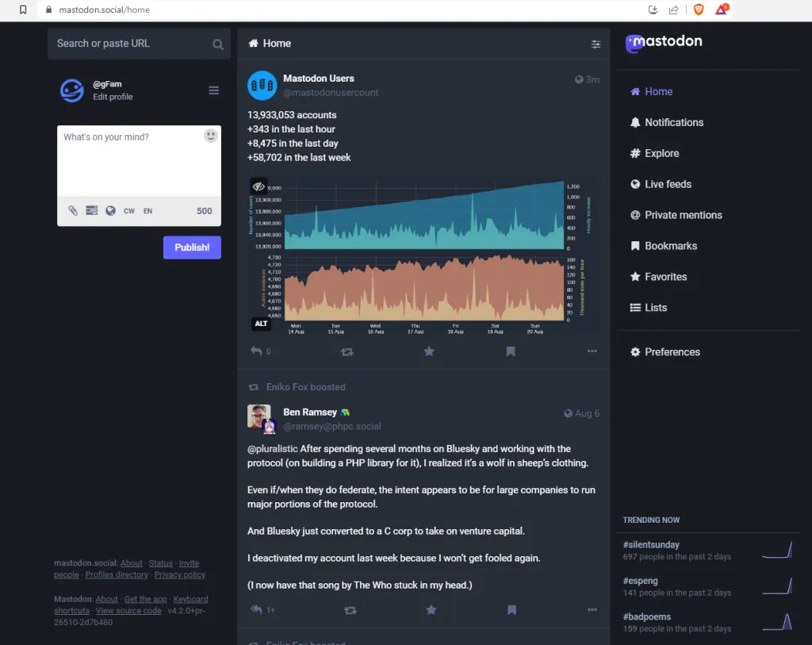Viewport: 812px width, 645px height.
Task: Toggle the CW content warning
Action: coord(129,211)
